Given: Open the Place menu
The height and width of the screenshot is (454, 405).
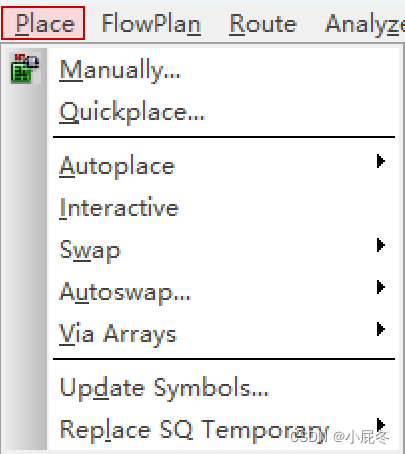Looking at the screenshot, I should pyautogui.click(x=43, y=23).
